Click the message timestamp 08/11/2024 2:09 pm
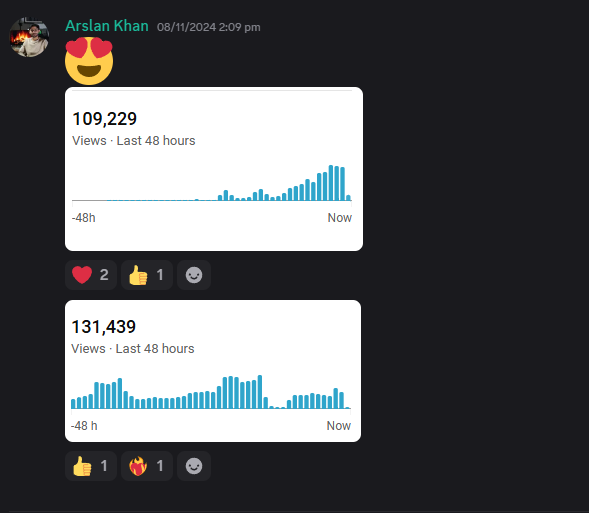This screenshot has width=589, height=513. 208,27
